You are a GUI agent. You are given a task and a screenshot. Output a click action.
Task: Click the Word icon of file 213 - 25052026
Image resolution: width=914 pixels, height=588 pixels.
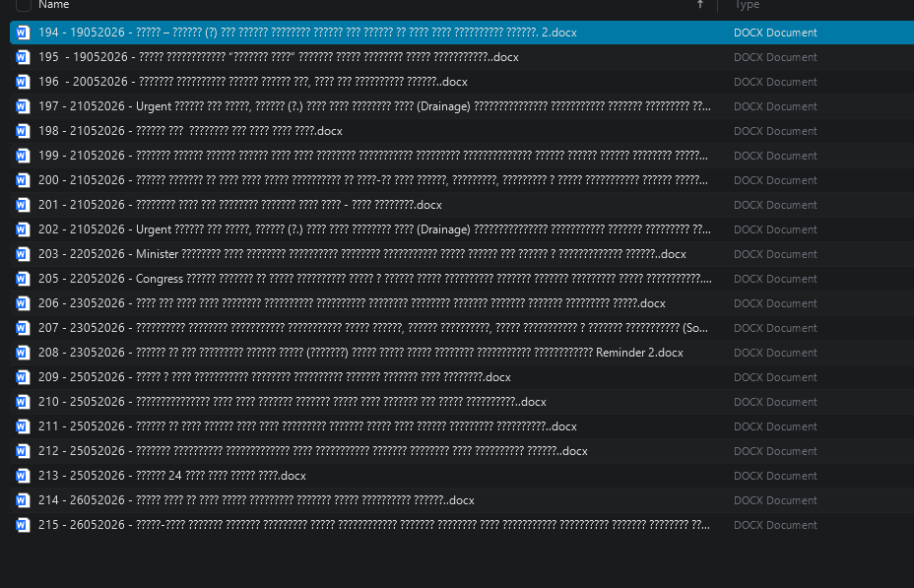23,476
